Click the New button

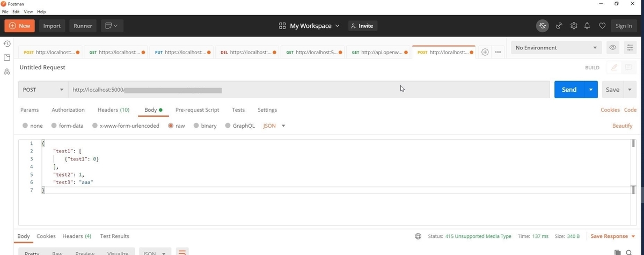[19, 26]
